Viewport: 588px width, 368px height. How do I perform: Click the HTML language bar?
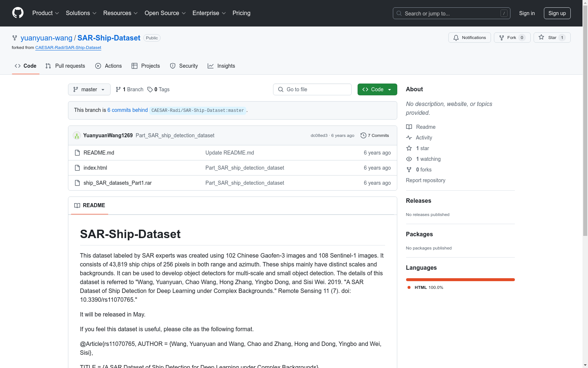click(x=460, y=280)
